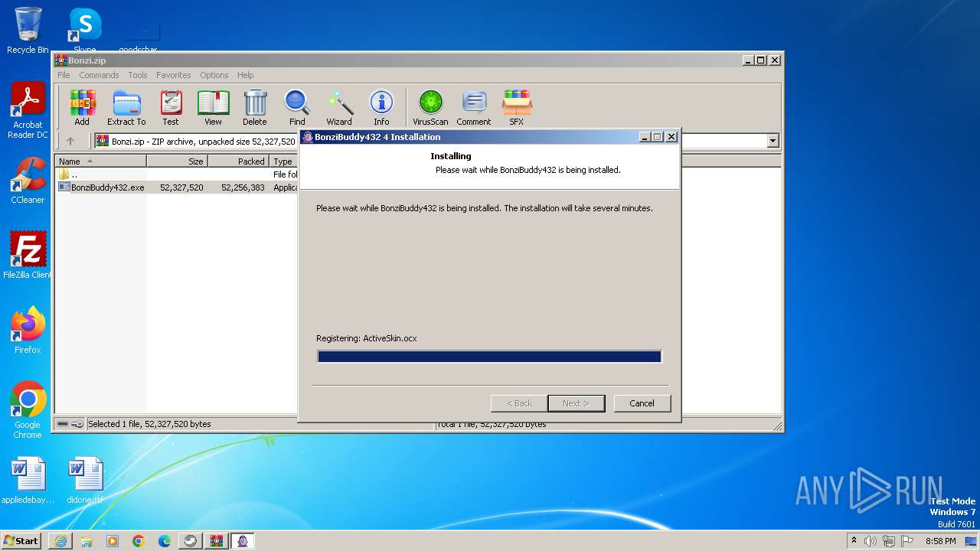The height and width of the screenshot is (551, 980).
Task: Click the Comment toolbar icon
Action: click(x=474, y=107)
